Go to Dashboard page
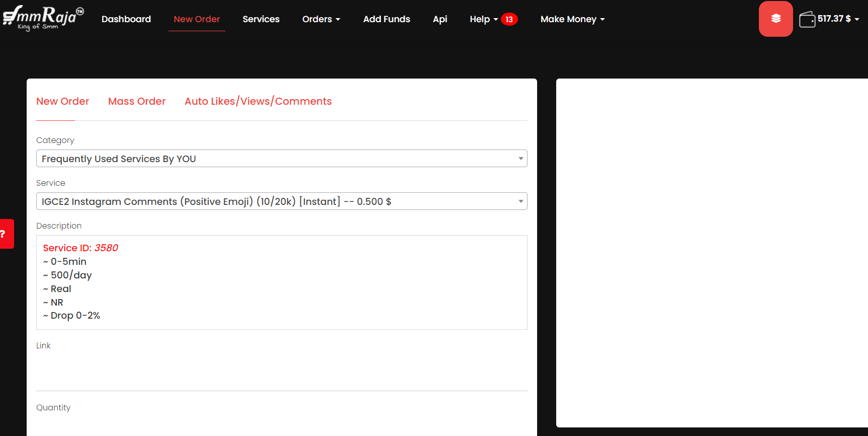This screenshot has height=436, width=868. point(126,19)
